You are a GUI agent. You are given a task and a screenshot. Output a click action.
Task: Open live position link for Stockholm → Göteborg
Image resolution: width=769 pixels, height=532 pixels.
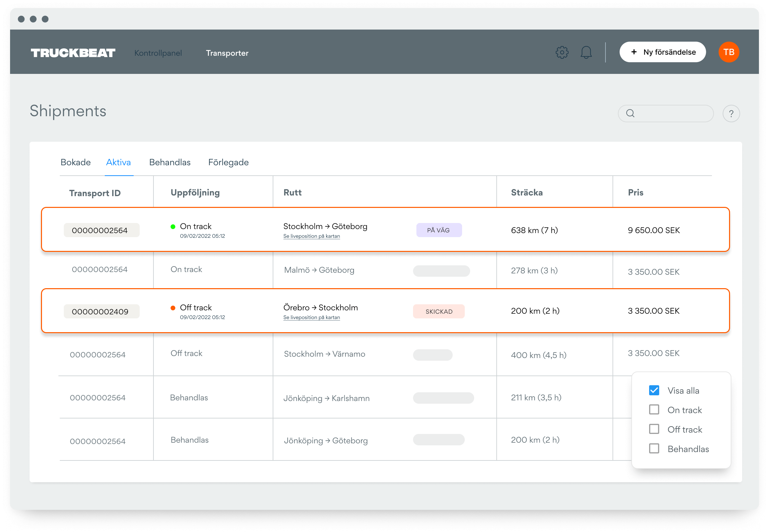pyautogui.click(x=312, y=236)
